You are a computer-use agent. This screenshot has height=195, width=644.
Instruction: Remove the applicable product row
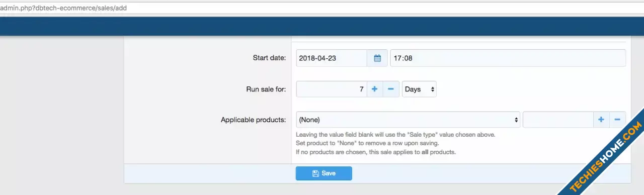617,120
